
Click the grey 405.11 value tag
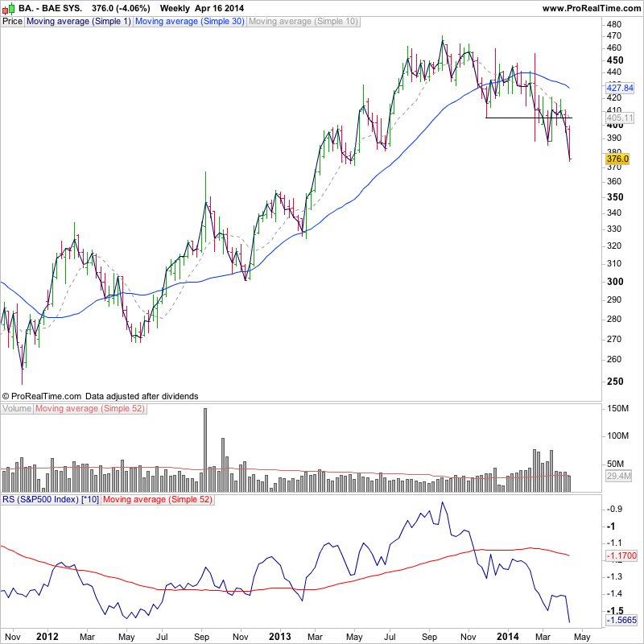[620, 118]
